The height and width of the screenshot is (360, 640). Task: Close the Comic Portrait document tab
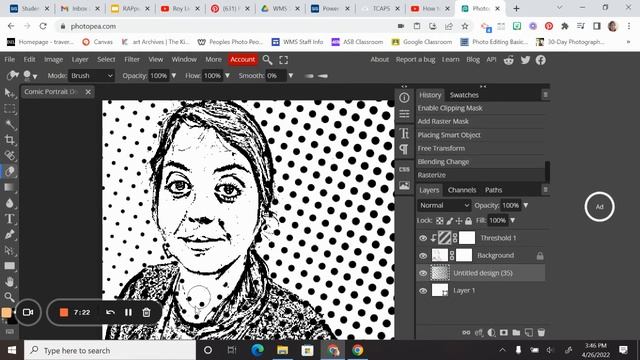(x=88, y=92)
